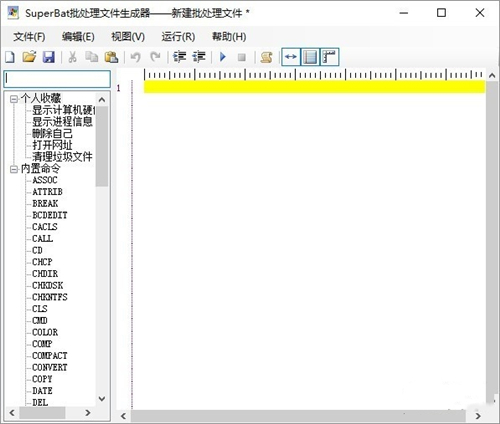Run the batch script with play icon
This screenshot has height=424, width=500.
pyautogui.click(x=223, y=57)
